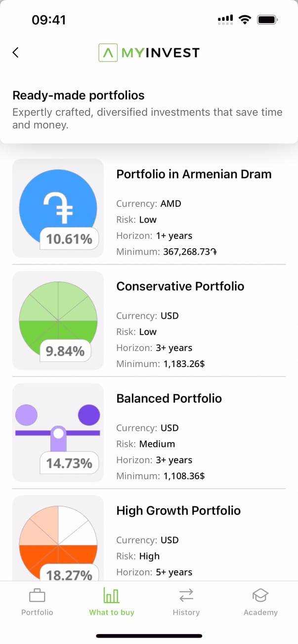Tap the Wi-Fi status icon

pyautogui.click(x=244, y=20)
